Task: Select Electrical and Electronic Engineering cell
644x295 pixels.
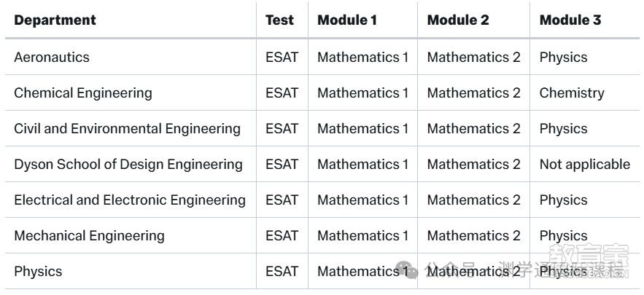Action: (130, 200)
